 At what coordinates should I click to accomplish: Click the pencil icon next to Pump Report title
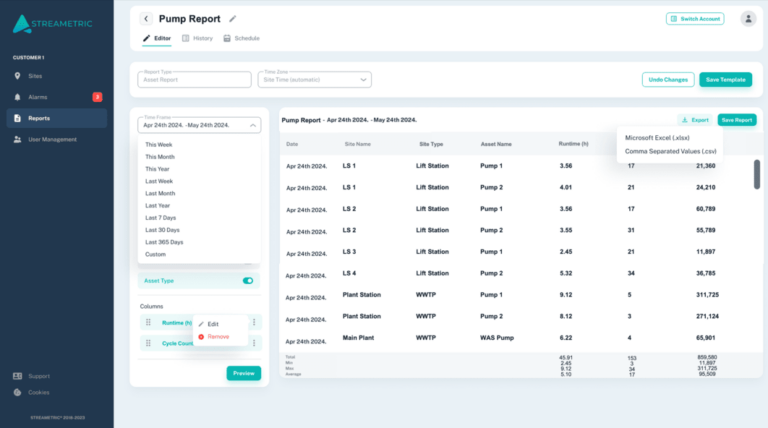pyautogui.click(x=233, y=19)
